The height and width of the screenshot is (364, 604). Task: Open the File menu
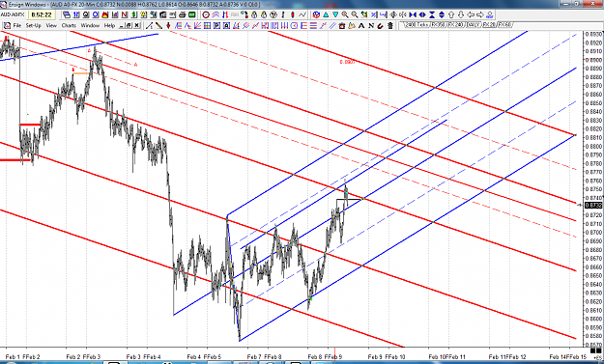pos(17,25)
